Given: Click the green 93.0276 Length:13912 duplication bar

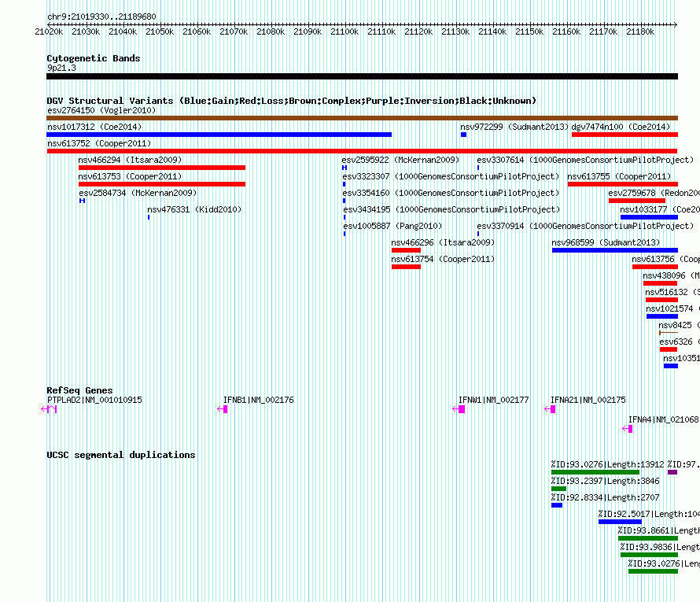Looking at the screenshot, I should pos(595,472).
